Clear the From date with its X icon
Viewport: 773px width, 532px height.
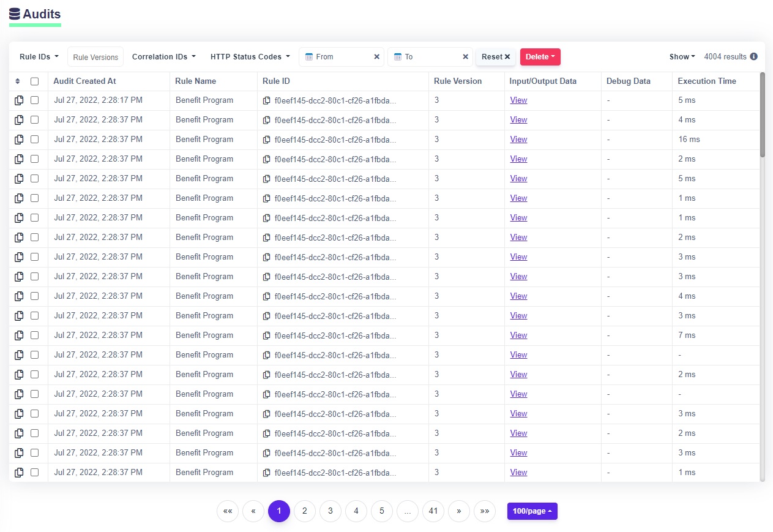[376, 57]
